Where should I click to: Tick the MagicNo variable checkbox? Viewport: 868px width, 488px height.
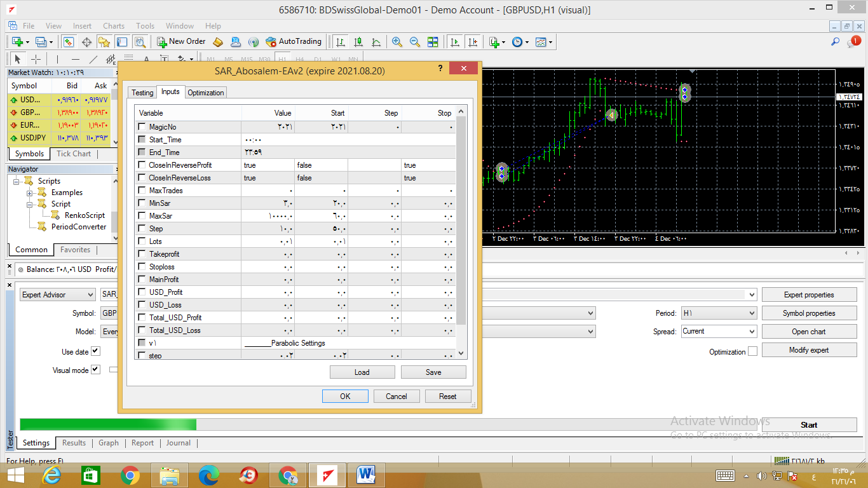[x=142, y=127]
